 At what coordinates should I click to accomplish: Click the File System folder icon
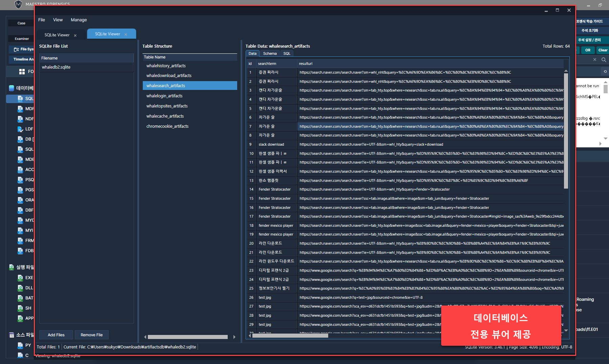16,49
